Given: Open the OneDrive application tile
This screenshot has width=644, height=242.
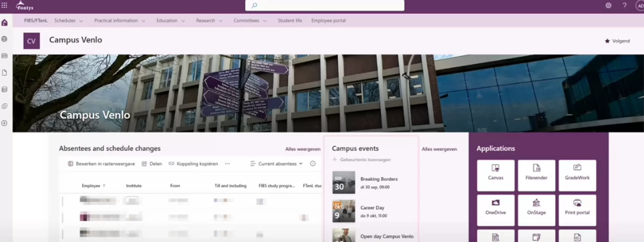Looking at the screenshot, I should [495, 210].
